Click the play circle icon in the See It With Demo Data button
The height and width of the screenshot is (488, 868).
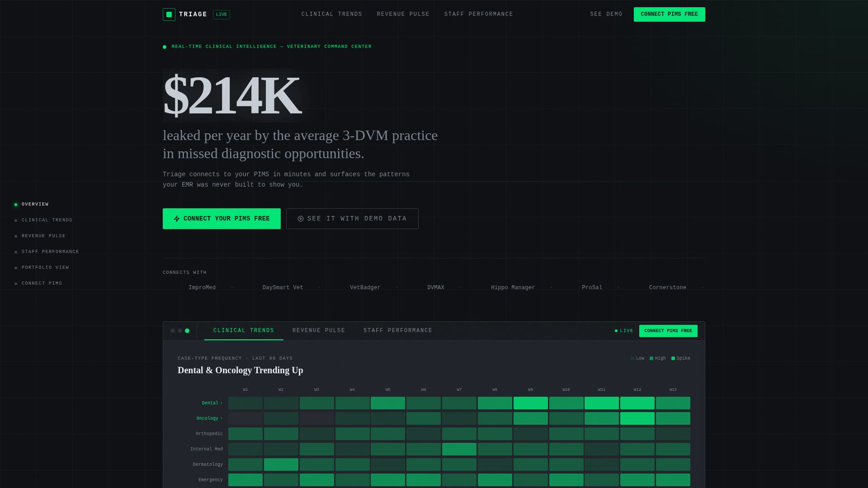pos(301,219)
